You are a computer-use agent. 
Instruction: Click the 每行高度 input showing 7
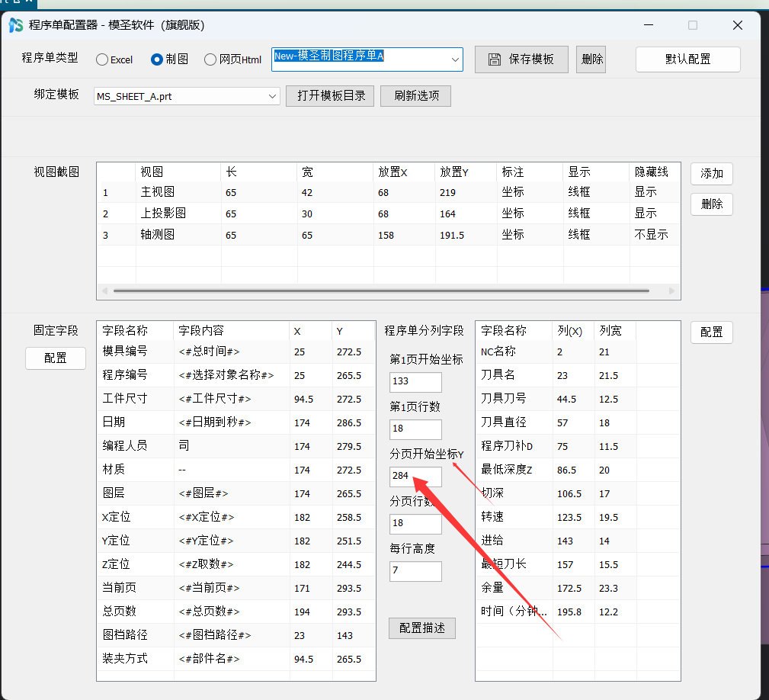(415, 570)
